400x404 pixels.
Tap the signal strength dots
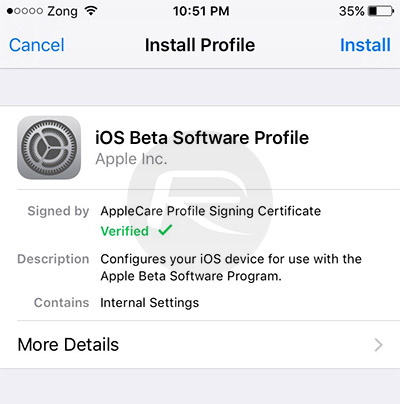[x=25, y=11]
